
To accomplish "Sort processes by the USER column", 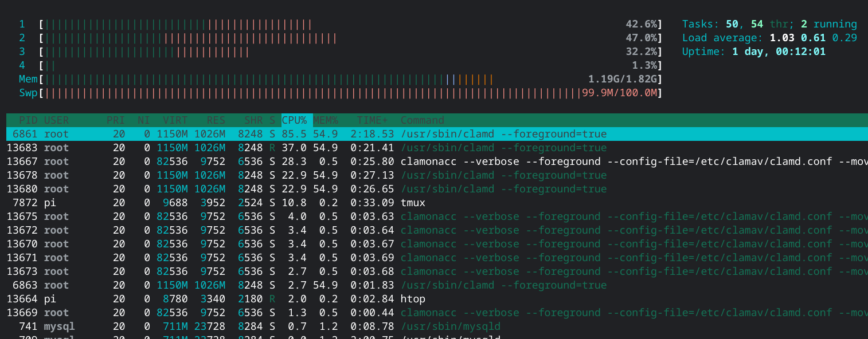I will pos(56,120).
